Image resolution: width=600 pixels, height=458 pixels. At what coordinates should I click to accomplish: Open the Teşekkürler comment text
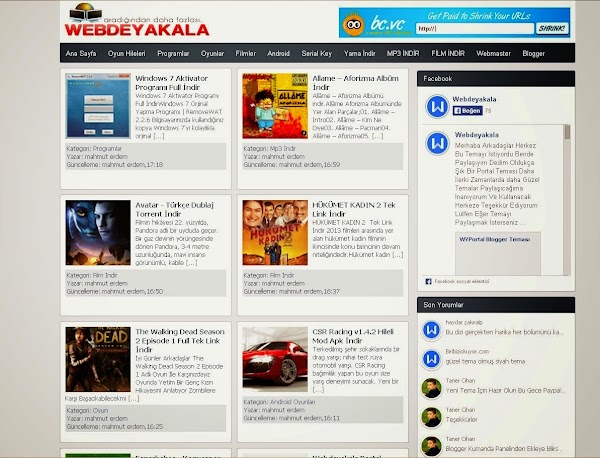tap(461, 420)
